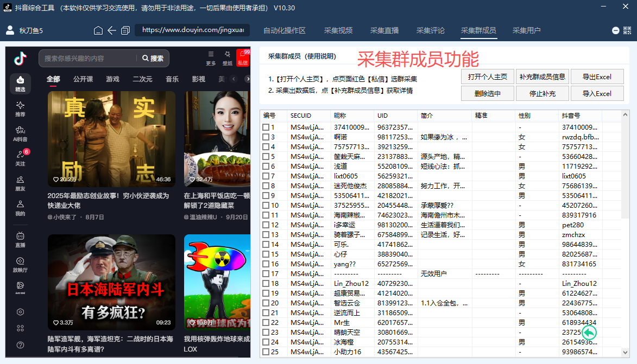Click the 导出Excel button
This screenshot has height=364, width=637.
(x=597, y=76)
